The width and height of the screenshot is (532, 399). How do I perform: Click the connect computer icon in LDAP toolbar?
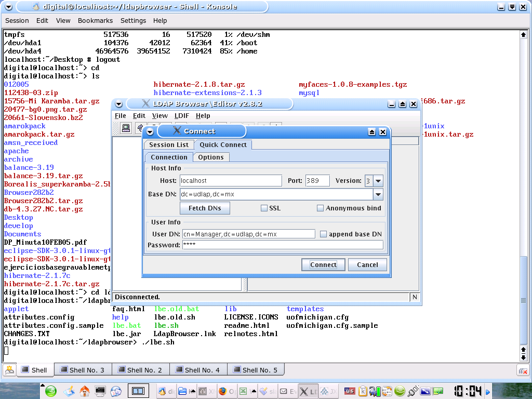point(126,128)
